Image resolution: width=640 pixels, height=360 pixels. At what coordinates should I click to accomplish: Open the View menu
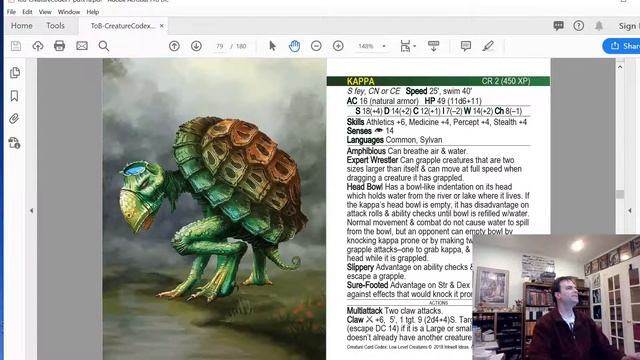(x=45, y=12)
